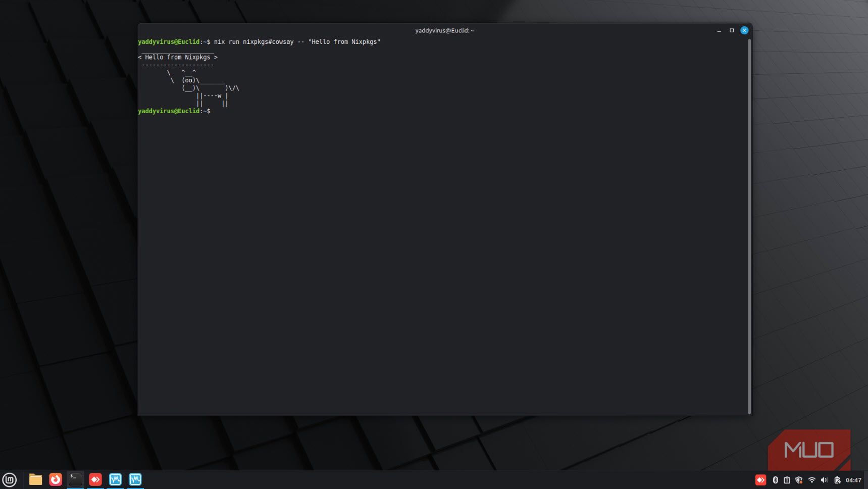The width and height of the screenshot is (868, 489).
Task: Open the update manager shield icon
Action: (799, 480)
